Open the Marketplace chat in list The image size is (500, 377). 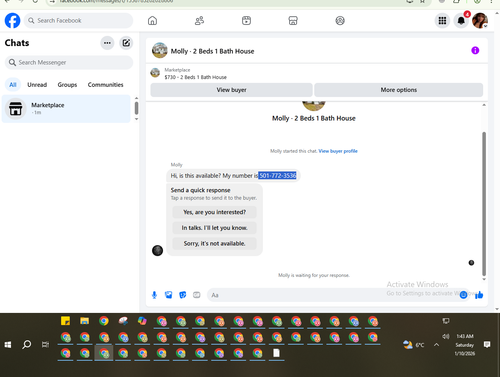point(66,109)
